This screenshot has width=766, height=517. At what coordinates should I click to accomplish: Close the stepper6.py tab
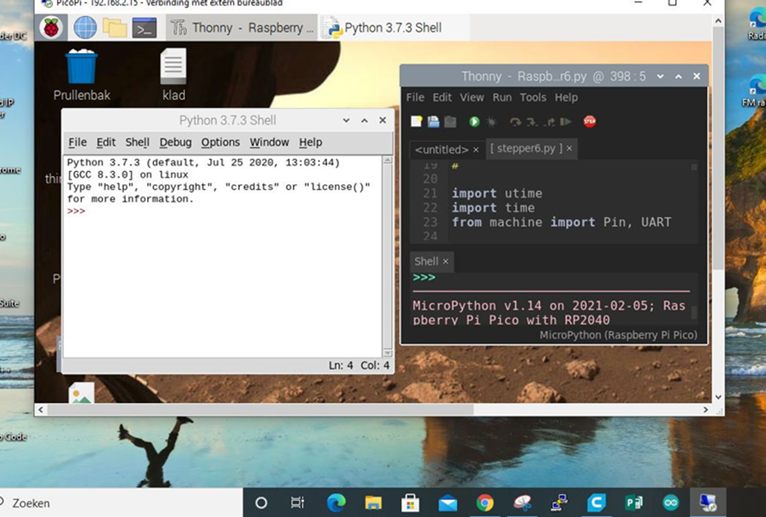[569, 148]
